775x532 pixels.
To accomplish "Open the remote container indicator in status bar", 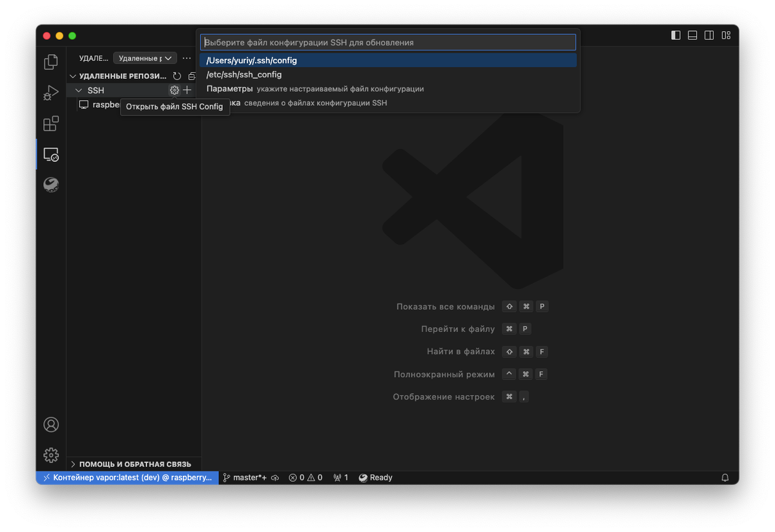I will (x=127, y=478).
